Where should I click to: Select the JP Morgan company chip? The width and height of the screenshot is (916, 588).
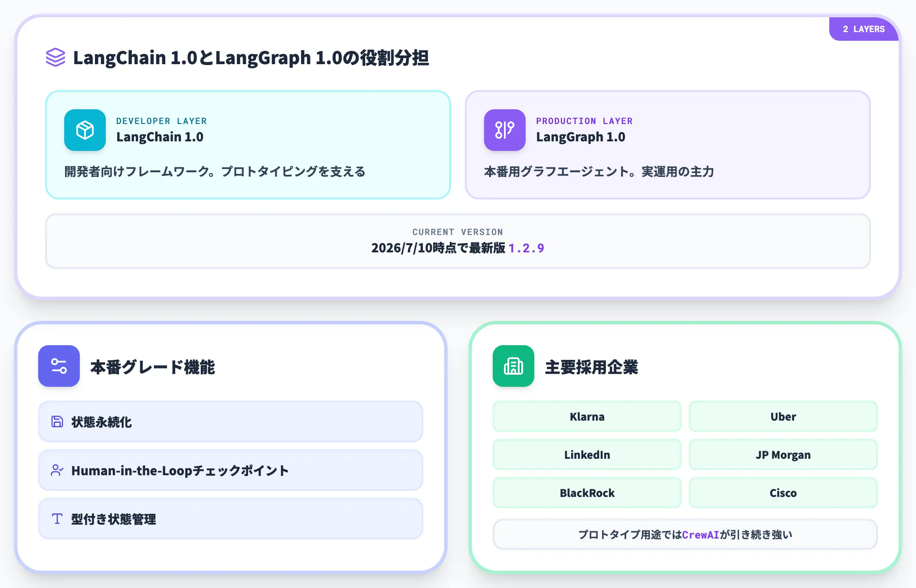pyautogui.click(x=783, y=454)
